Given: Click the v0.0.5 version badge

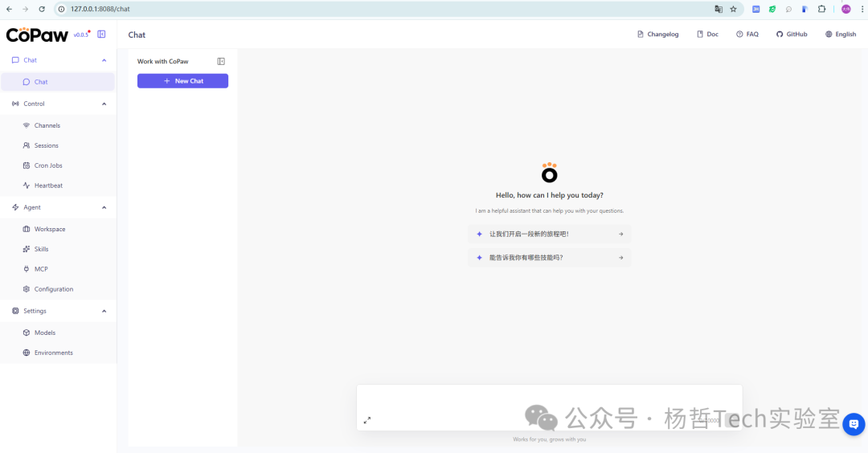Looking at the screenshot, I should click(81, 35).
